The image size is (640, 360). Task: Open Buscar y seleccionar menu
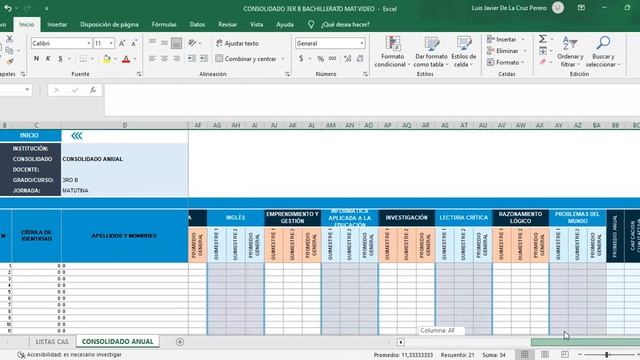pos(603,52)
